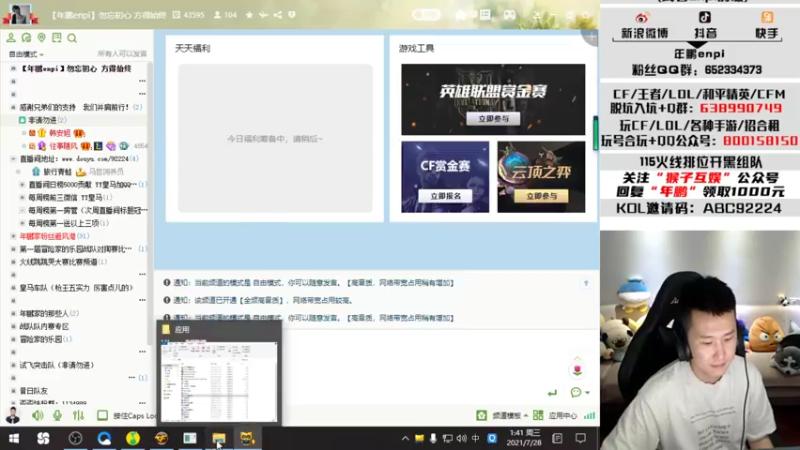Expand 直播间日榜5000贡献 sub-channel
This screenshot has width=800, height=450.
click(22, 184)
